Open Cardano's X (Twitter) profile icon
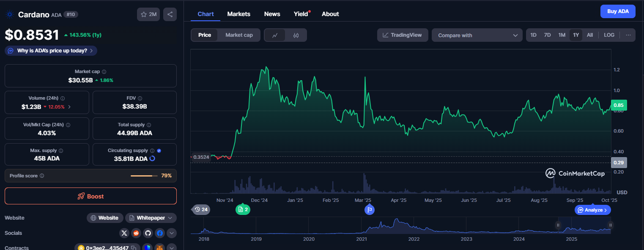 coord(124,233)
